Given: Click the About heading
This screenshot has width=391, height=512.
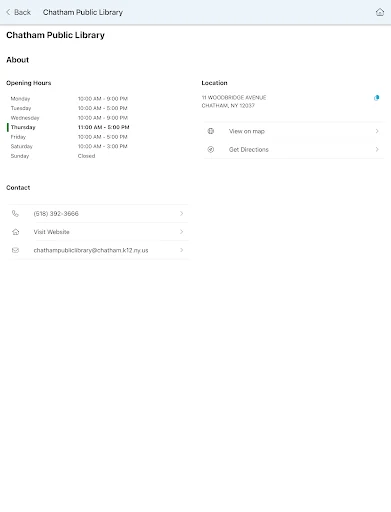Looking at the screenshot, I should point(18,60).
